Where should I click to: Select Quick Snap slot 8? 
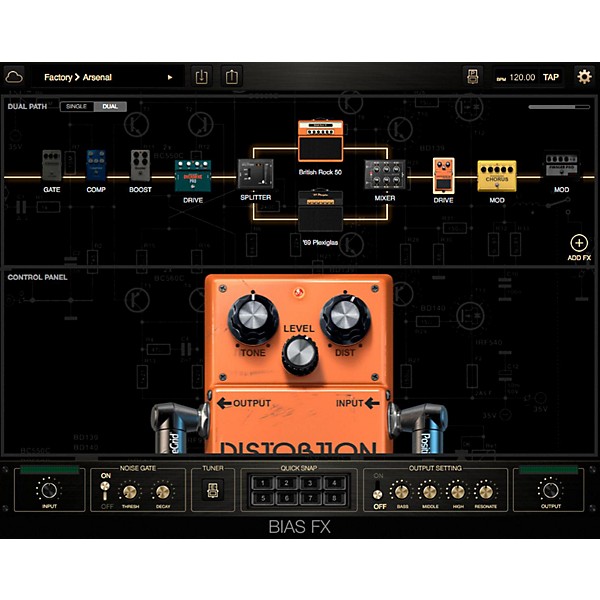[334, 498]
